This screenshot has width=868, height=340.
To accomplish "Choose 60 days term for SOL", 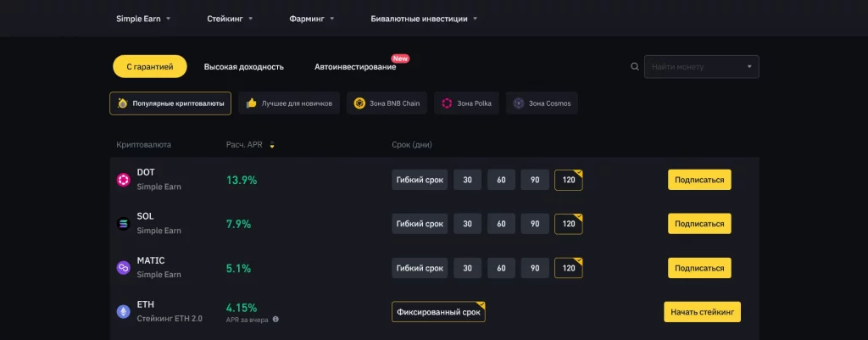I will click(x=501, y=224).
